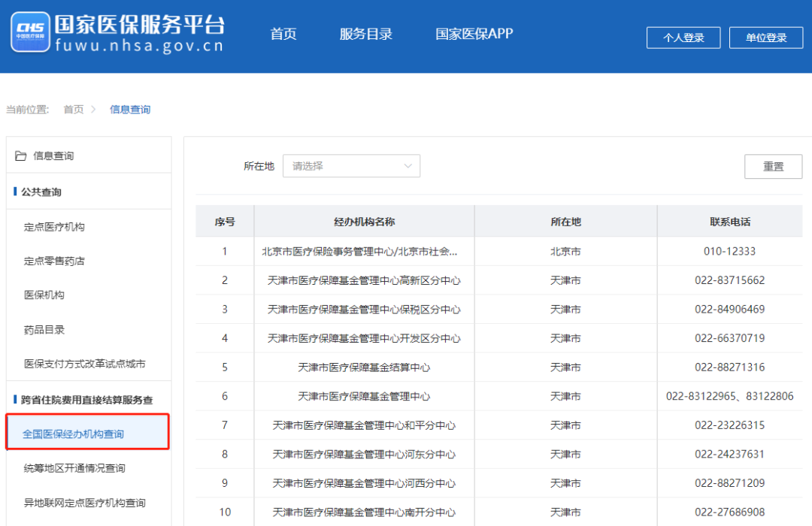Open 医保机构 sidebar item
This screenshot has width=812, height=526.
44,295
